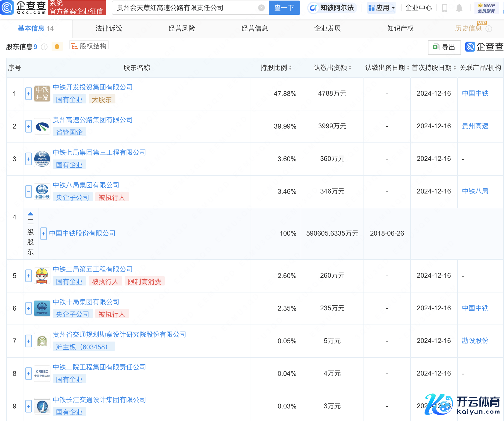Open the 应用 dropdown menu

point(382,8)
